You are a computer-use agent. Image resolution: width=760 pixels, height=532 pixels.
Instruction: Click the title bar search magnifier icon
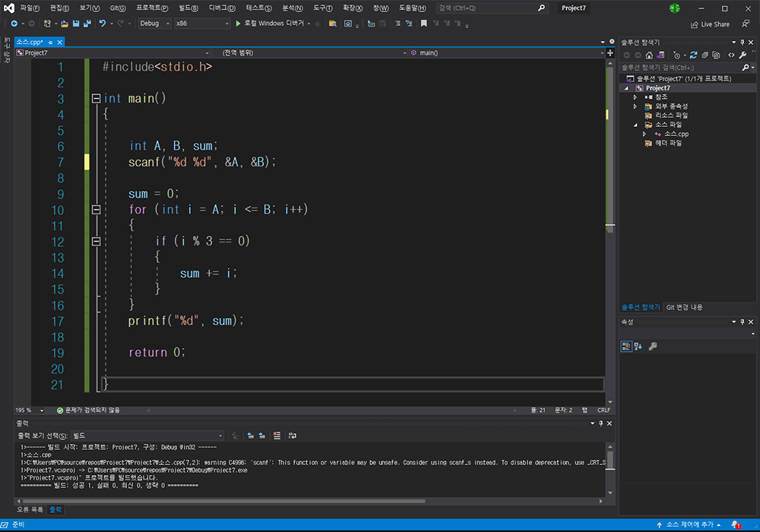(x=541, y=8)
